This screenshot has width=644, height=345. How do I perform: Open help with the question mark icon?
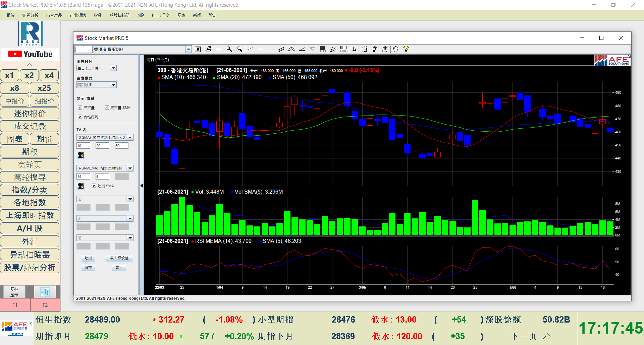(406, 49)
